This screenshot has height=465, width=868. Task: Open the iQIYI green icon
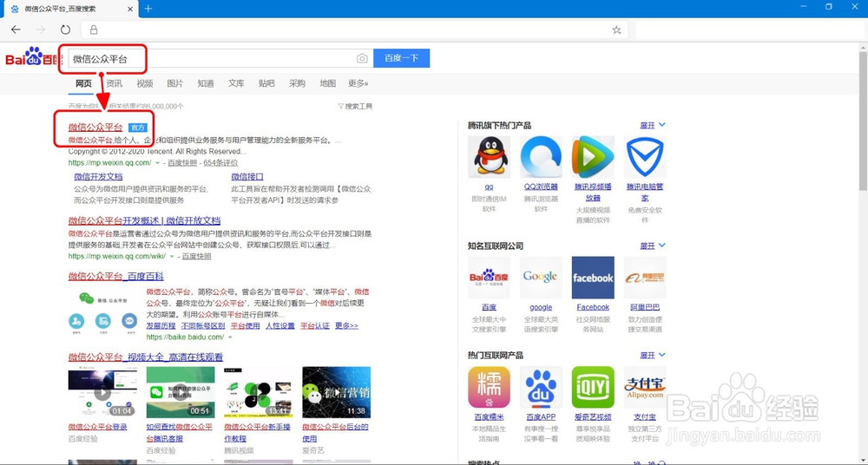(593, 387)
